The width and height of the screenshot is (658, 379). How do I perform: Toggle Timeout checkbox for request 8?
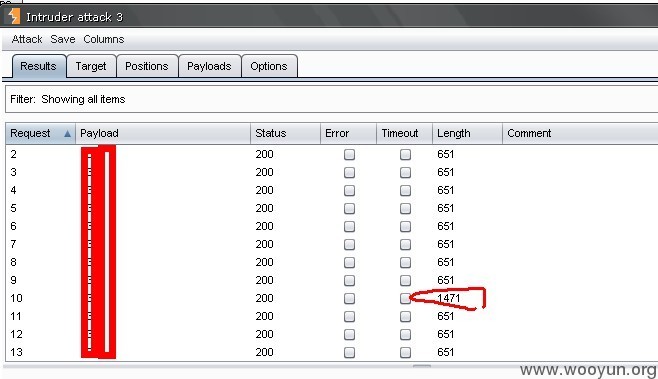pos(405,263)
